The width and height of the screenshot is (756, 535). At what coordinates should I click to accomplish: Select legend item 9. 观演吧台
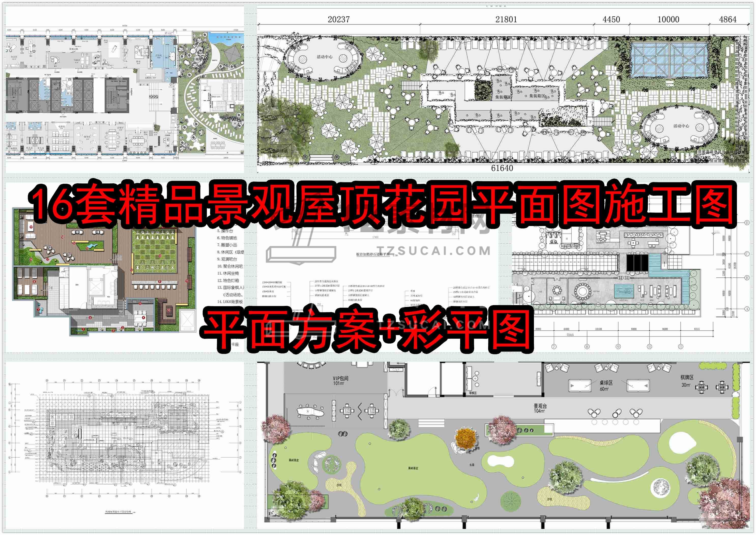(x=227, y=259)
